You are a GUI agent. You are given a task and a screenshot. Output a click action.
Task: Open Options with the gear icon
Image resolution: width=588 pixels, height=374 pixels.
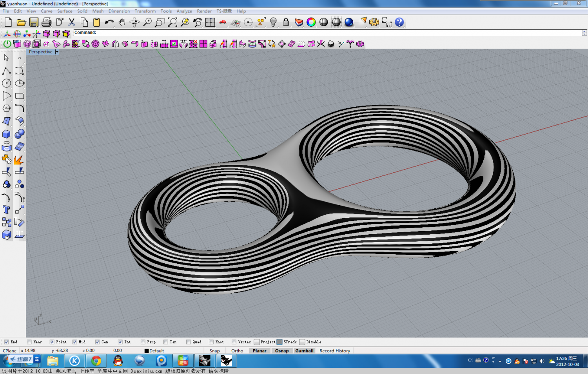tap(374, 22)
